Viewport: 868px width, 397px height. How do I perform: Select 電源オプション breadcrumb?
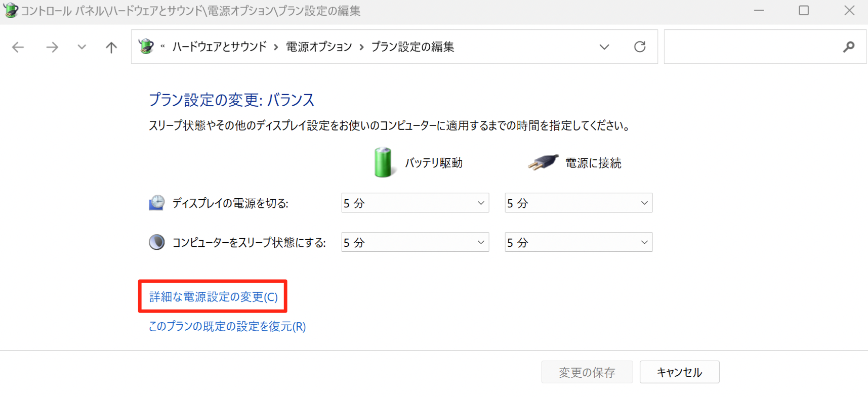[319, 47]
